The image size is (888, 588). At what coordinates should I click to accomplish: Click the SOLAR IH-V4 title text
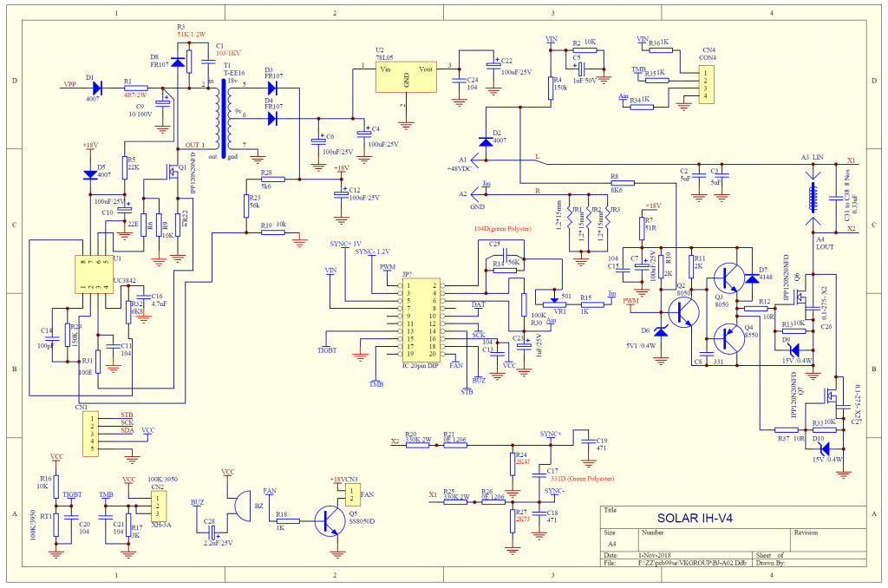coord(695,518)
